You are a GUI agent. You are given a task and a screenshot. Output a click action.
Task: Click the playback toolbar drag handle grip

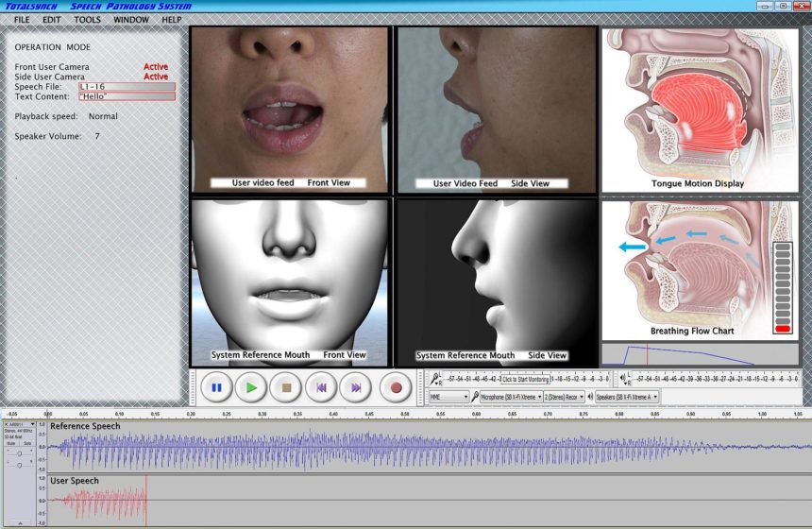pos(194,387)
